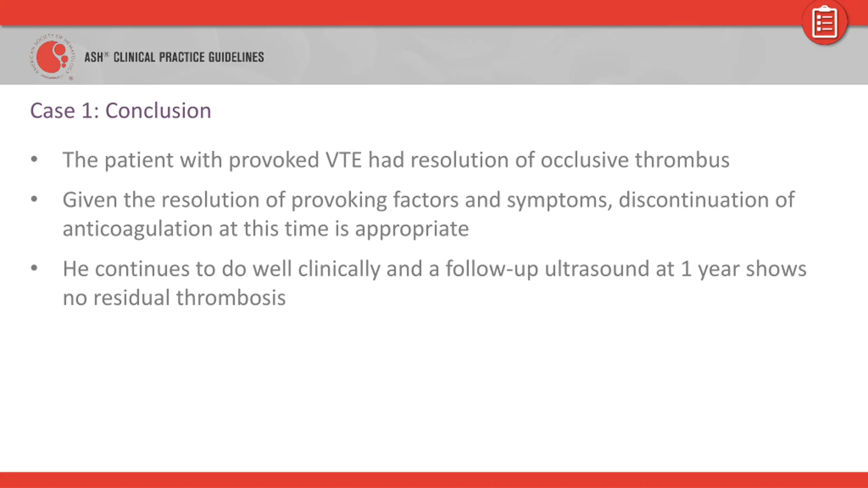Click the word 'VTE' in the first bullet
868x488 pixels.
click(x=343, y=160)
